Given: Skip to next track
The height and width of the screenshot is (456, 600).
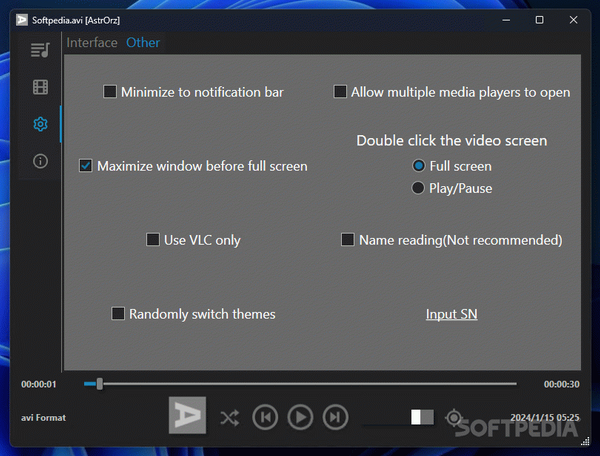Looking at the screenshot, I should [x=336, y=417].
